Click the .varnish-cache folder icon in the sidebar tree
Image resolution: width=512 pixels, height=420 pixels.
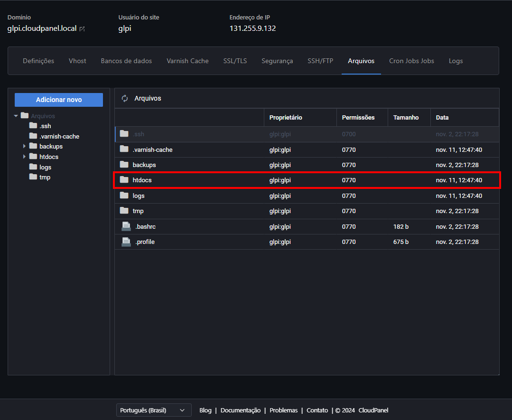[33, 136]
